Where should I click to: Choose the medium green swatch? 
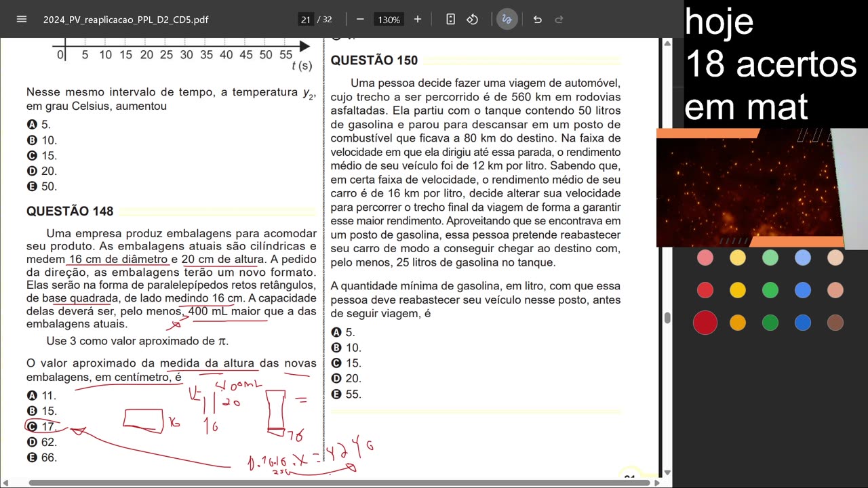click(x=770, y=290)
